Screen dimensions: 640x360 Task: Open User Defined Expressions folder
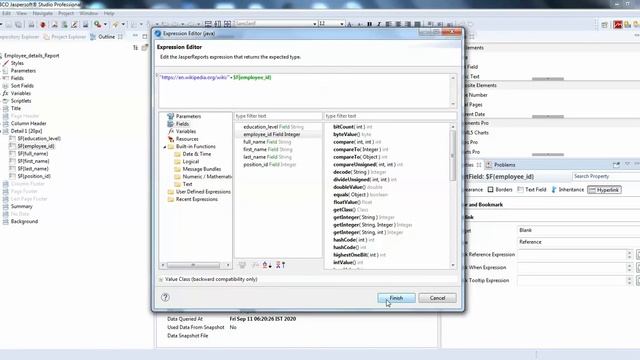tap(203, 192)
